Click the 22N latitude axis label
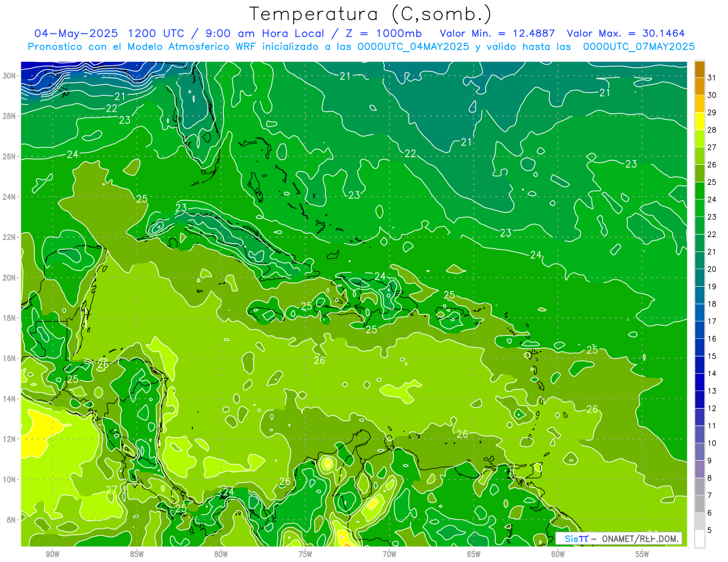The width and height of the screenshot is (728, 562). pyautogui.click(x=9, y=237)
